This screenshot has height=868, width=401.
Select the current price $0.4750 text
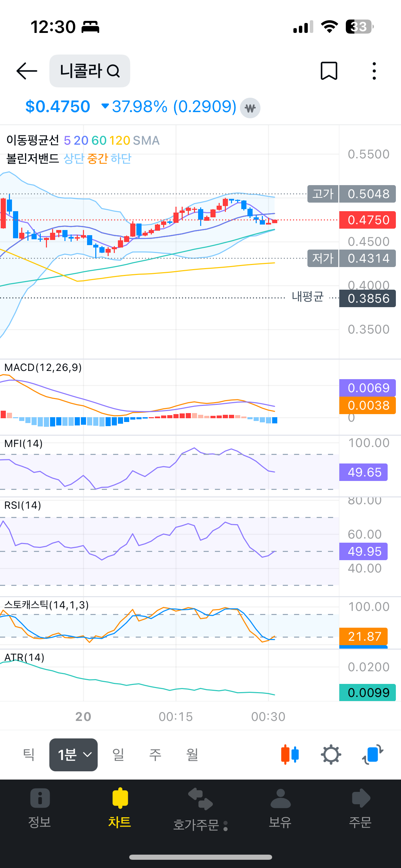coord(58,107)
